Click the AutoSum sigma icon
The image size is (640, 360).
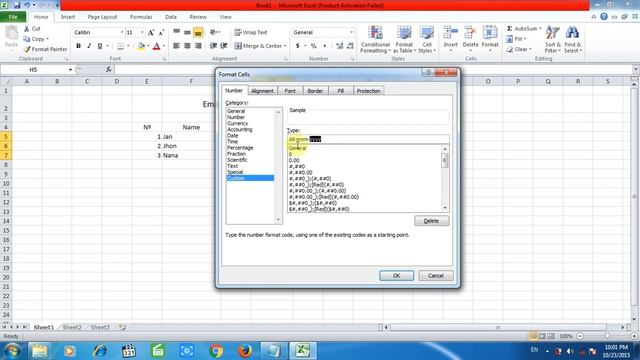point(509,29)
